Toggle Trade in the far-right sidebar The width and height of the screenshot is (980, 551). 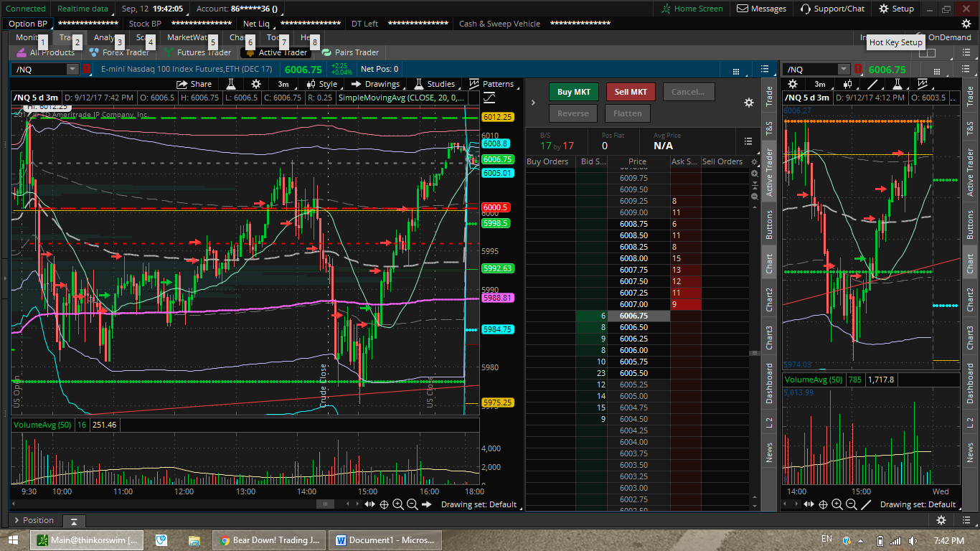point(970,98)
